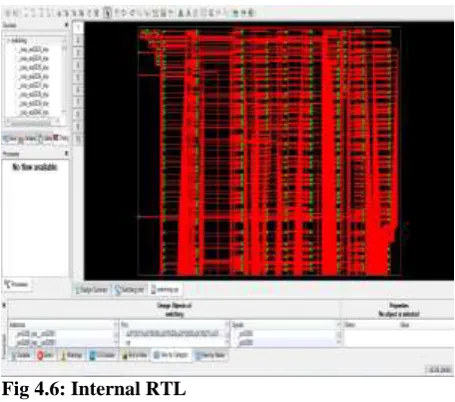Switch to the Libraries tab
Viewport: 455px width, 402px height.
[x=61, y=138]
